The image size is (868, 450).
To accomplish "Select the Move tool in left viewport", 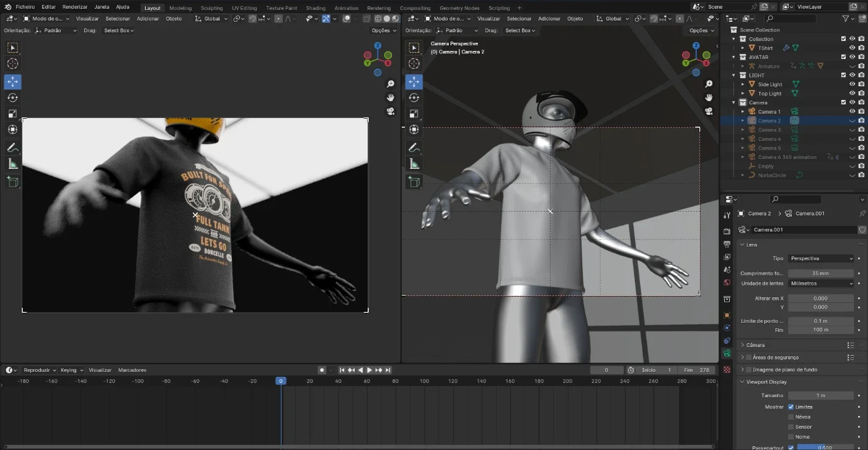I will pos(12,81).
